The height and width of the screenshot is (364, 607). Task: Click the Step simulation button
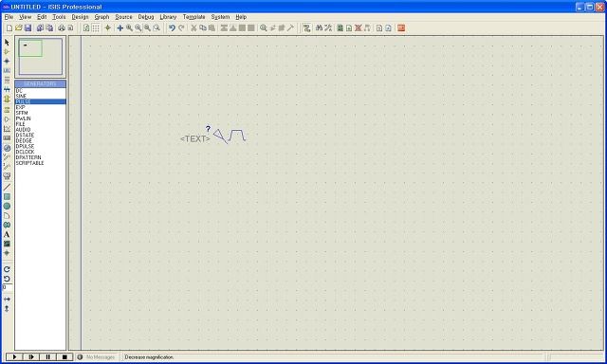click(x=31, y=356)
